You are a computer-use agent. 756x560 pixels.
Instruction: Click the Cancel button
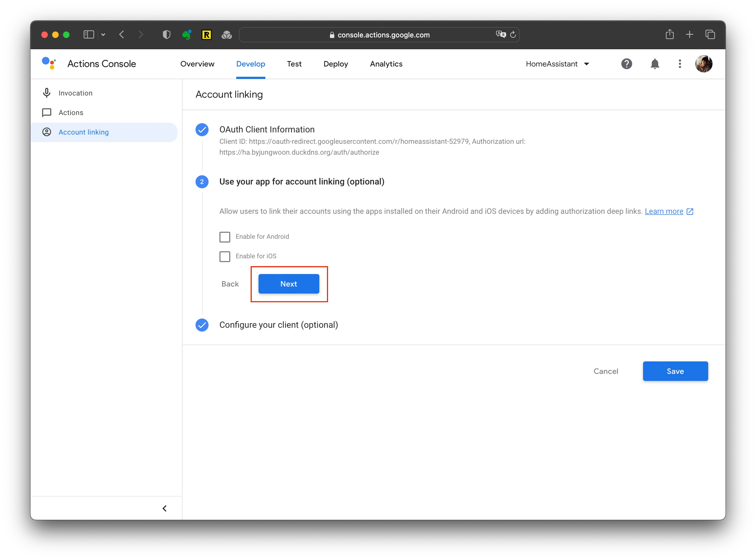click(606, 371)
